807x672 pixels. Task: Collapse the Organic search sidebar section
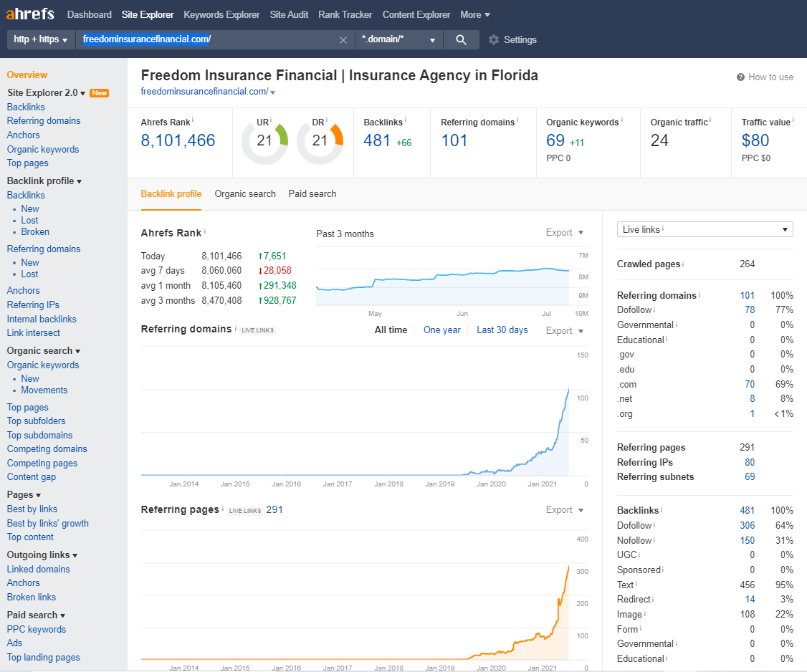pyautogui.click(x=44, y=351)
